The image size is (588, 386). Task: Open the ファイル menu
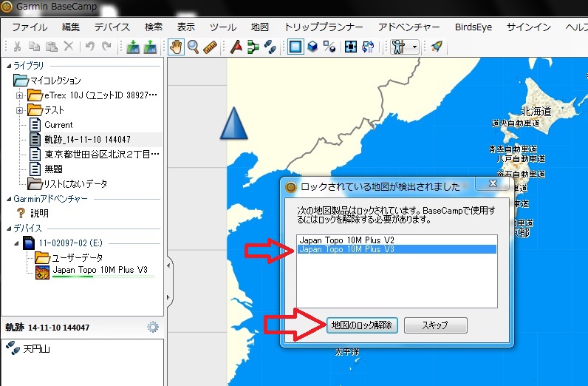point(30,27)
